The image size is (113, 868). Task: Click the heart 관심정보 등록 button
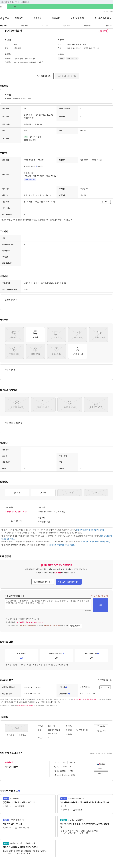tap(44, 76)
